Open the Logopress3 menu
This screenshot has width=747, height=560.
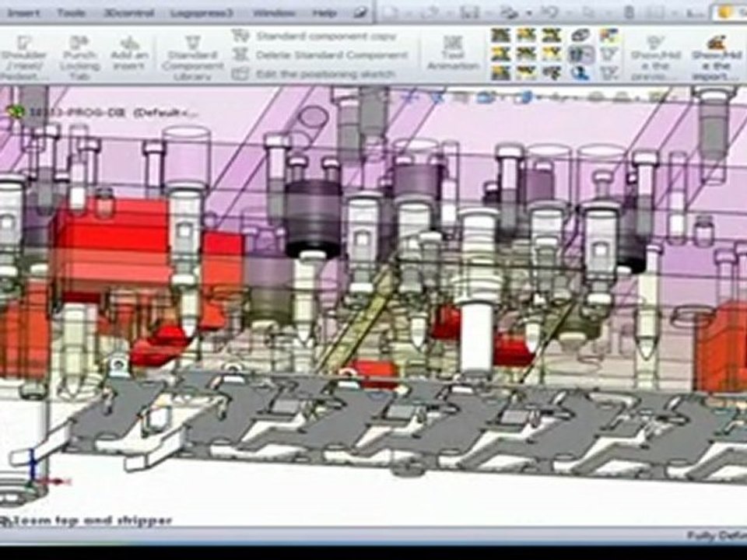pos(202,13)
